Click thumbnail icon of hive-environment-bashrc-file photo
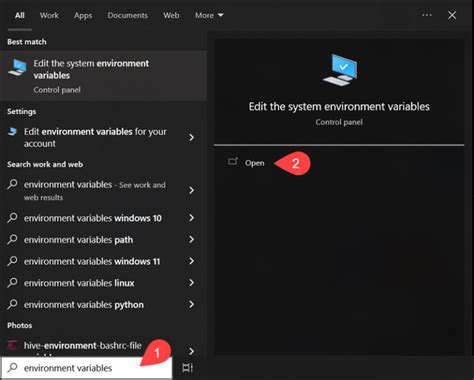Image resolution: width=474 pixels, height=380 pixels. (x=12, y=345)
